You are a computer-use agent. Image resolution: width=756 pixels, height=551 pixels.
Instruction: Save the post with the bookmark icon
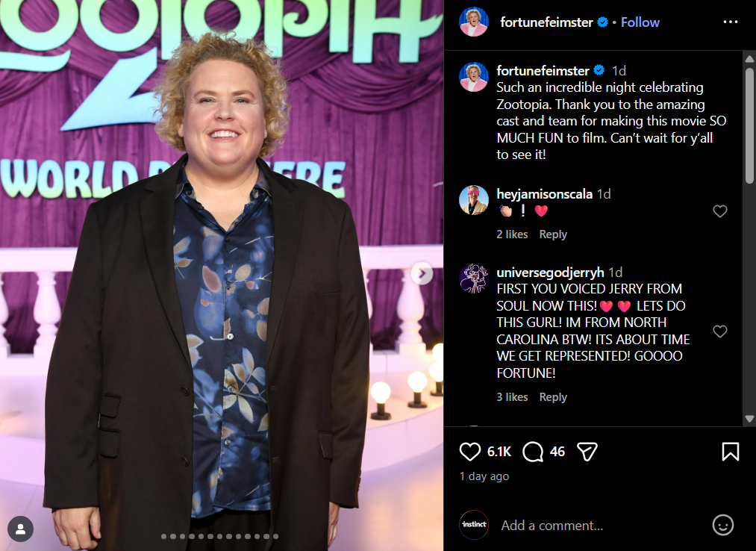coord(730,452)
